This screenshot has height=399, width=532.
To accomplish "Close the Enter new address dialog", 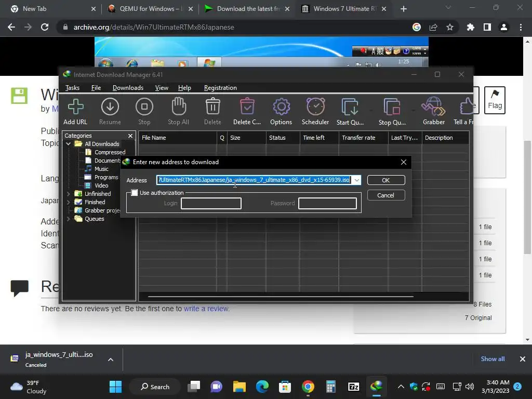I will pos(403,162).
